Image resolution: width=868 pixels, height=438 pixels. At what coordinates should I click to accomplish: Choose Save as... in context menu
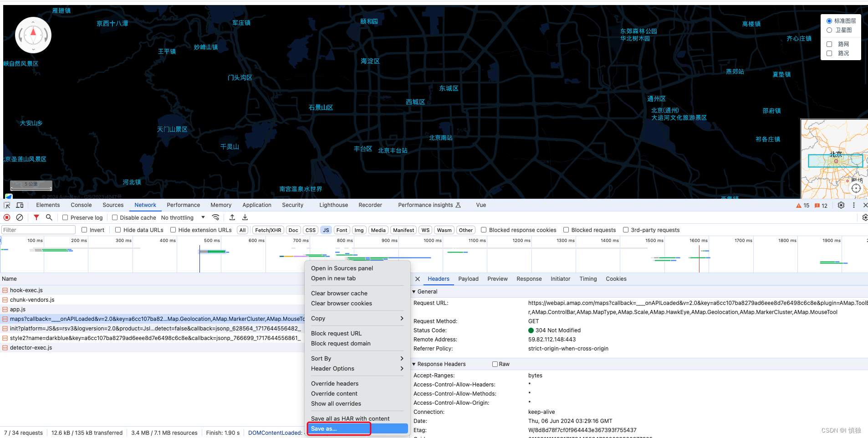pyautogui.click(x=357, y=429)
